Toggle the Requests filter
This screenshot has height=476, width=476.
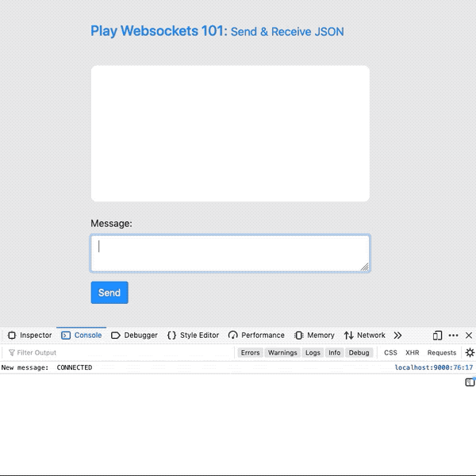click(442, 352)
